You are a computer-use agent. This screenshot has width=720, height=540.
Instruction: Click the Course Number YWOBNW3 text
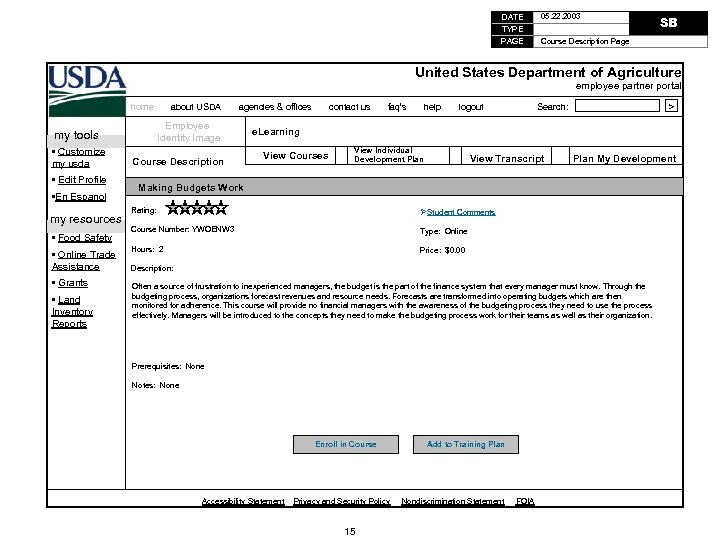pos(182,229)
